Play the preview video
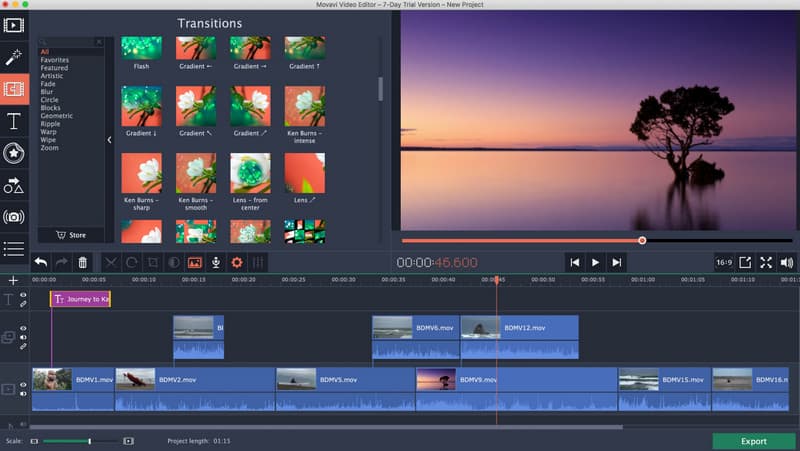Viewport: 800px width, 451px height. click(595, 262)
